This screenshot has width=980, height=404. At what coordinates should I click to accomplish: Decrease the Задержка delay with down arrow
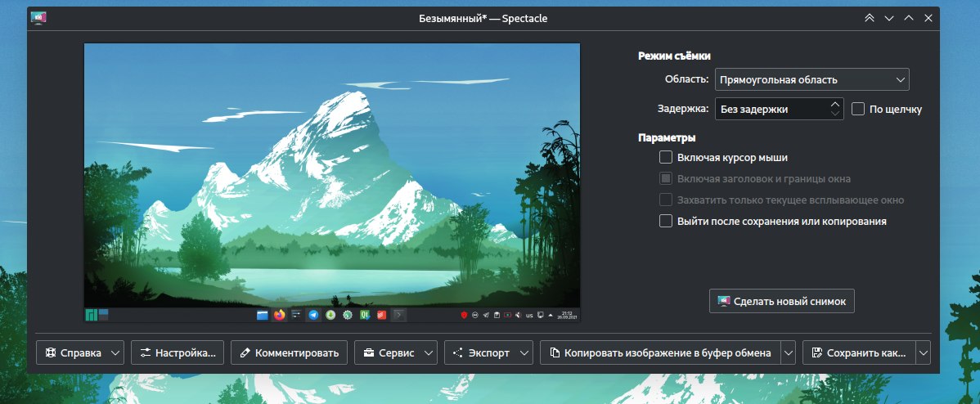(x=835, y=114)
